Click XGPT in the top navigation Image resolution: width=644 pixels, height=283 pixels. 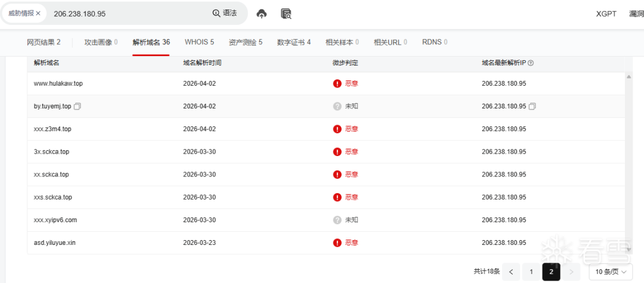coord(605,14)
